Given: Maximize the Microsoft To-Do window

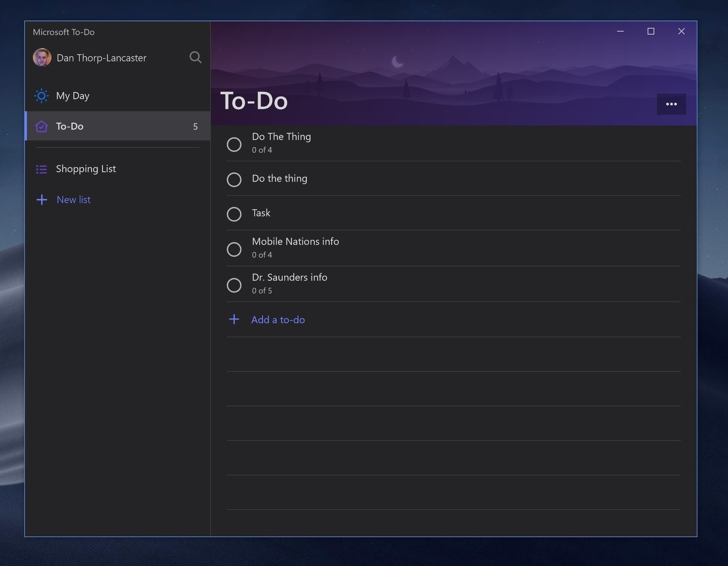Looking at the screenshot, I should [x=651, y=31].
